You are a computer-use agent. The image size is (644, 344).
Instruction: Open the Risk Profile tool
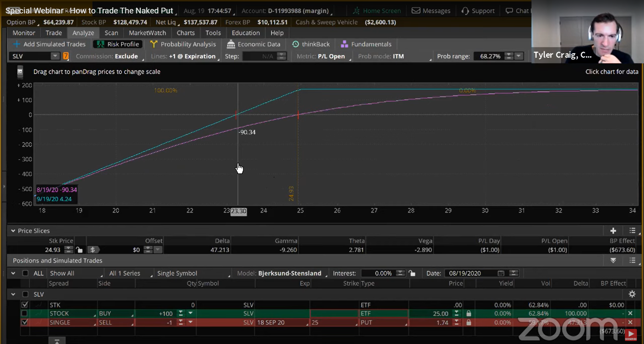117,44
